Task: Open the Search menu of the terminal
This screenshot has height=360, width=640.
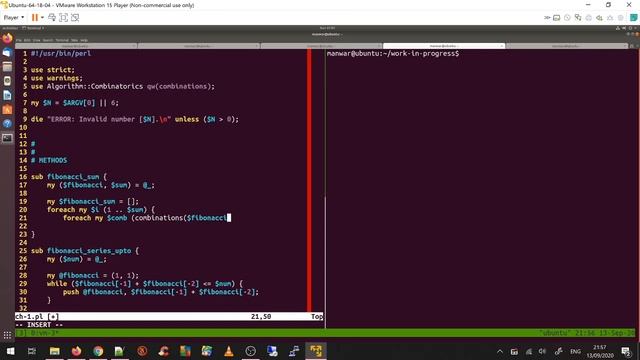Action: (x=48, y=40)
